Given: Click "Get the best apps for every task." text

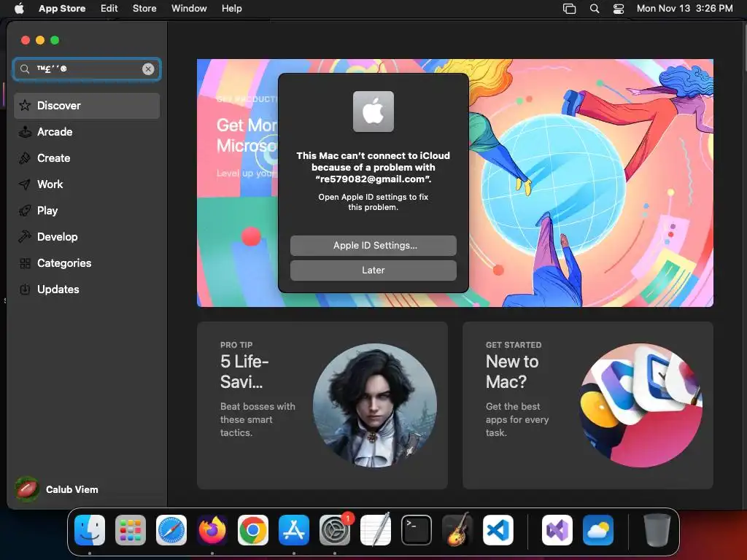Looking at the screenshot, I should coord(517,419).
